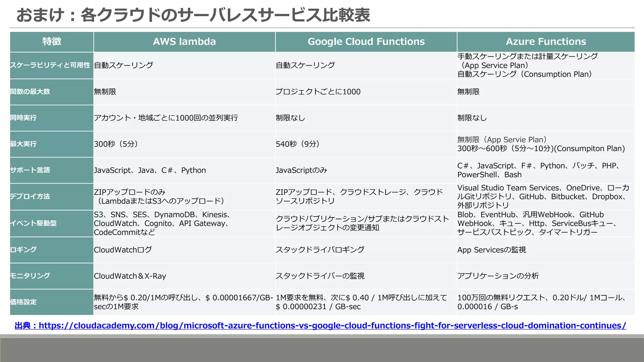The image size is (644, 362).
Task: Click the 'CloudWatch＆X-Ray' cell
Action: [x=184, y=276]
